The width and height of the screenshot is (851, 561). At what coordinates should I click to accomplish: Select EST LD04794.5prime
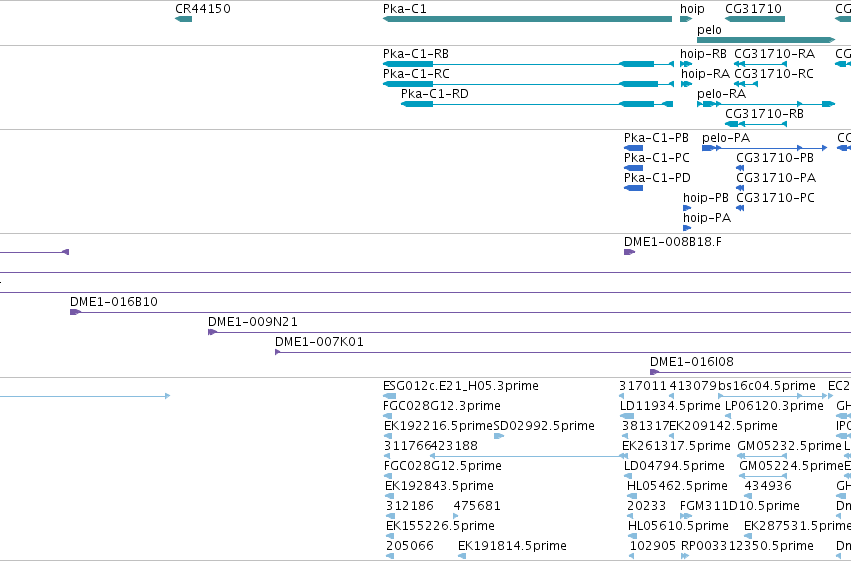[x=627, y=476]
